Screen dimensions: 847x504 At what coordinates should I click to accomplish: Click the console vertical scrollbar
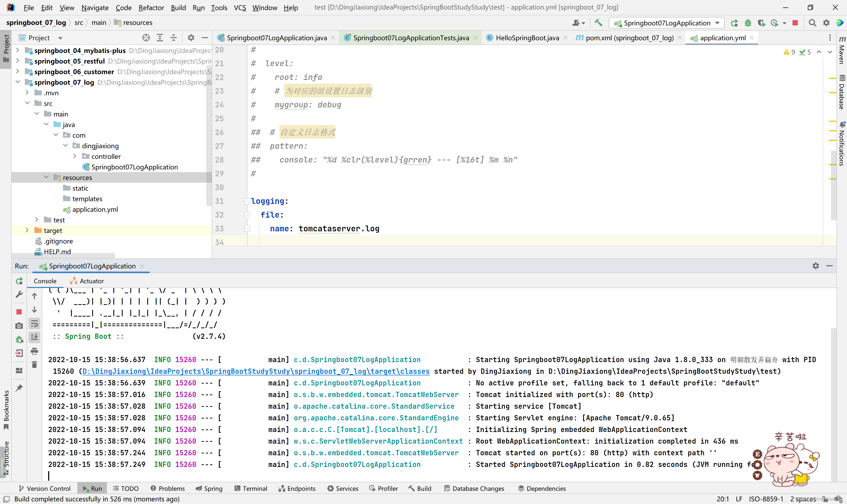coord(834,404)
